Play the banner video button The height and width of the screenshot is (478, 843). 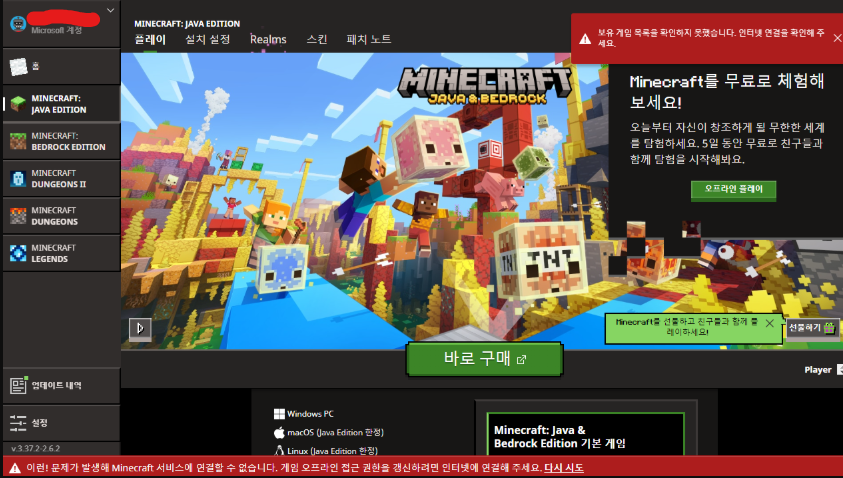click(x=140, y=328)
